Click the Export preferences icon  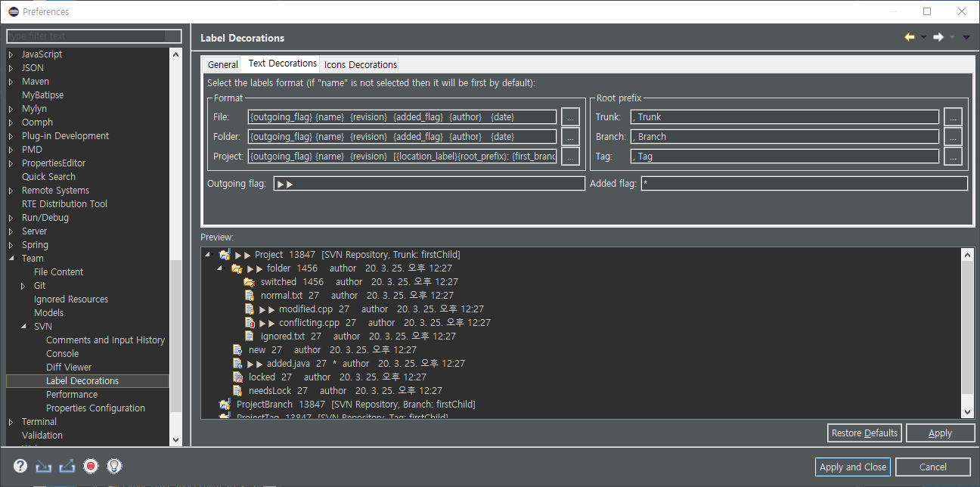click(67, 466)
